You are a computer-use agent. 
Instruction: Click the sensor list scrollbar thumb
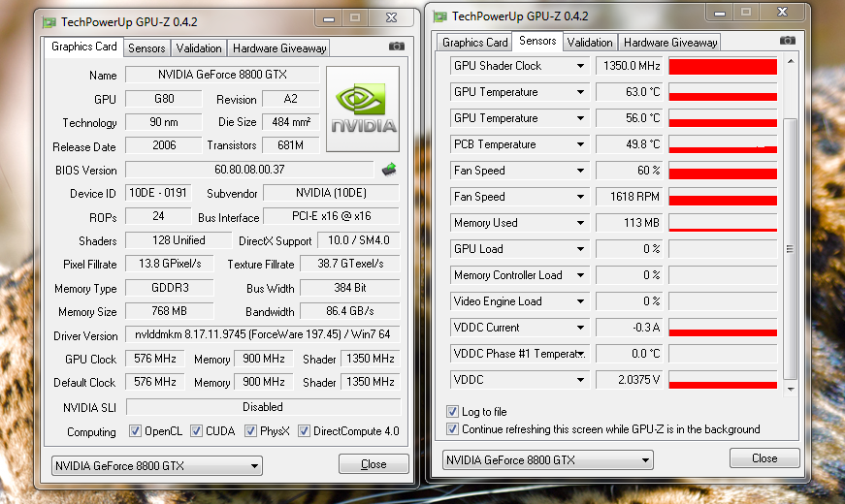click(790, 249)
